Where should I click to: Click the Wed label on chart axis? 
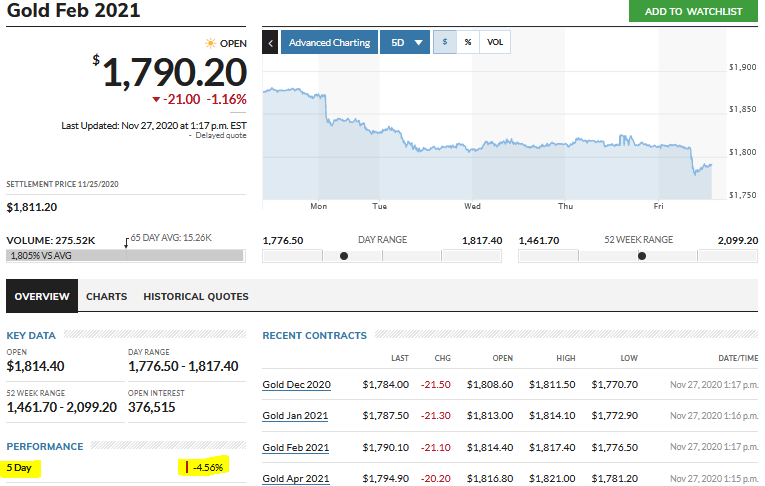point(472,206)
